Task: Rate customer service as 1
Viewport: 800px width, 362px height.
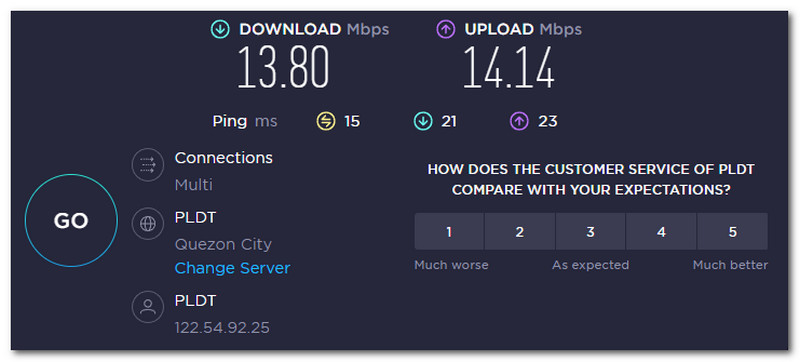Action: 449,231
